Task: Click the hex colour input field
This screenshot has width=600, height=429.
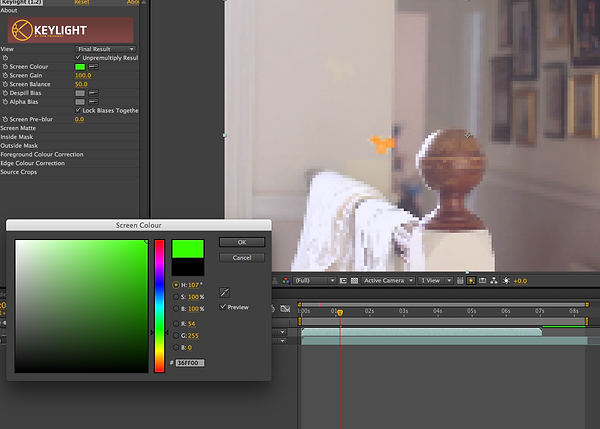Action: pos(190,363)
